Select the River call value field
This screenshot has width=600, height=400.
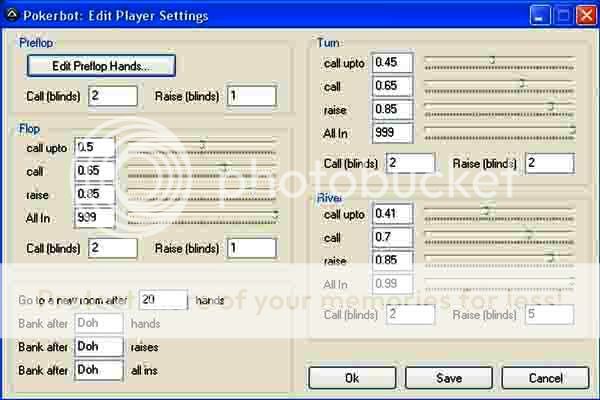pyautogui.click(x=393, y=237)
